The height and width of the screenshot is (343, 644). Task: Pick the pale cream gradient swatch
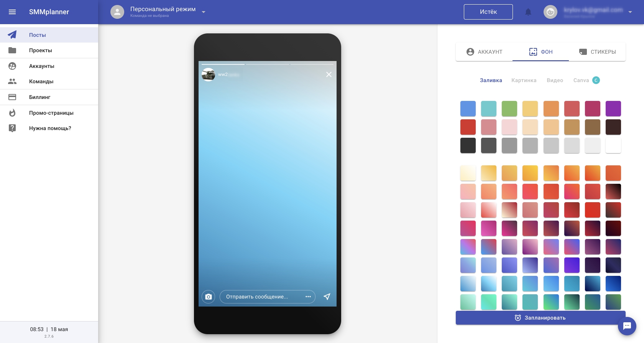[468, 173]
